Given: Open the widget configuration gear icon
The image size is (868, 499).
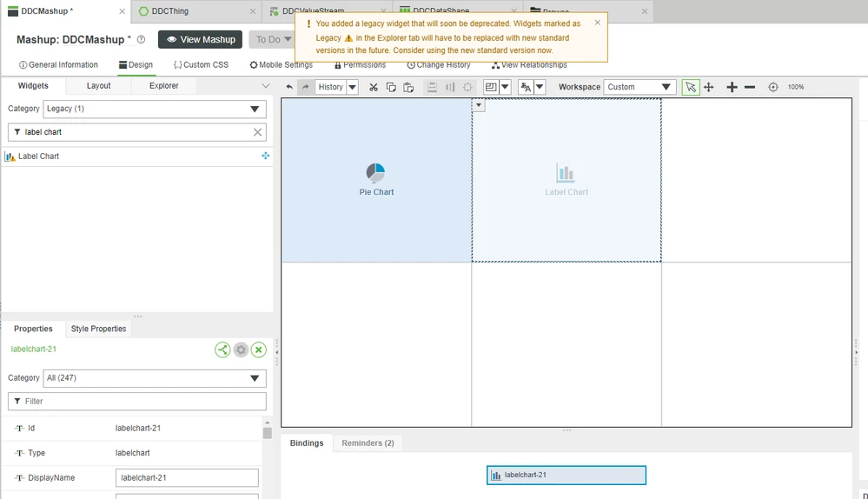Looking at the screenshot, I should (x=241, y=350).
